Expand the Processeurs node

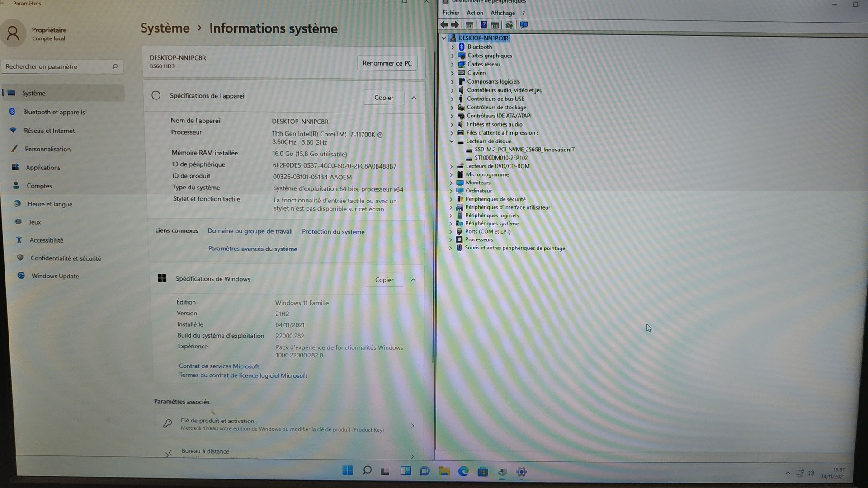coord(451,239)
